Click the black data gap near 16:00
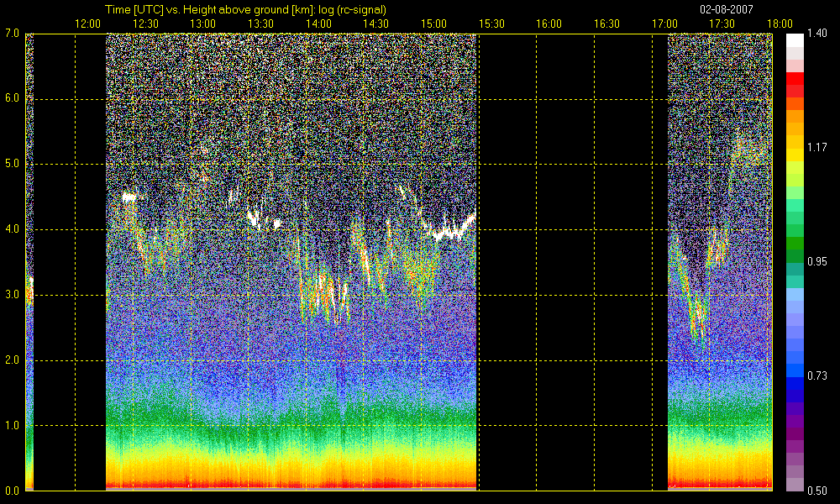840x504 pixels. [x=572, y=262]
